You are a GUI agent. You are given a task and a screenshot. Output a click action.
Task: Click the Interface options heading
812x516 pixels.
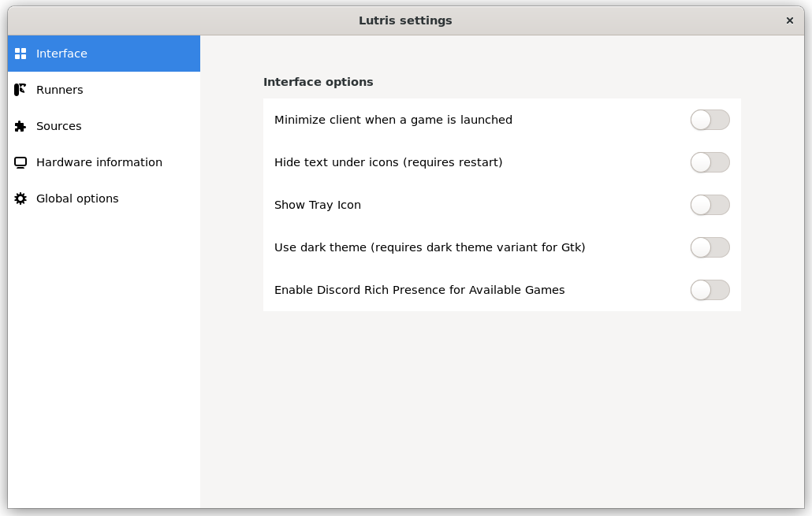click(x=318, y=82)
